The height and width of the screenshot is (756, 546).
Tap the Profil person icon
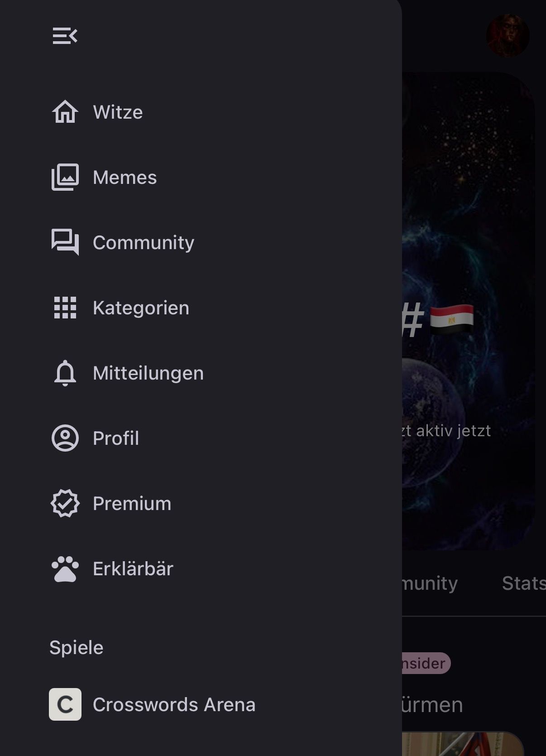point(65,438)
